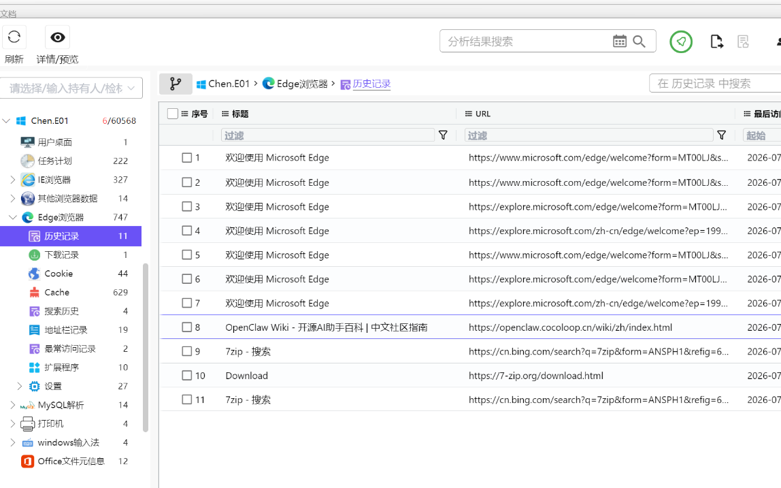Open the Cache item
This screenshot has height=488, width=781.
(x=56, y=292)
